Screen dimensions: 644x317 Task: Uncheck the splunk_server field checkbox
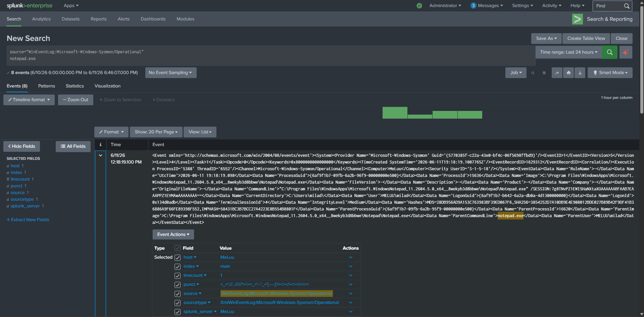point(178,312)
